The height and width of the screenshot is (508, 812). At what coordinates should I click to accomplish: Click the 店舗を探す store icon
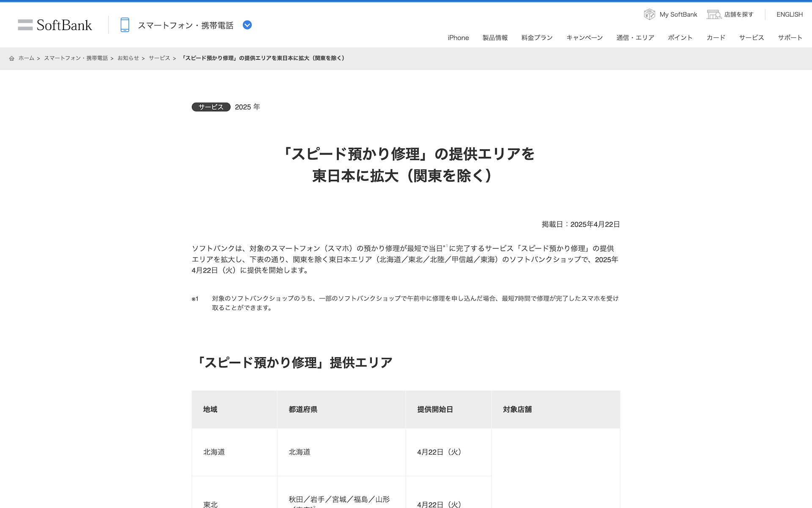point(714,14)
